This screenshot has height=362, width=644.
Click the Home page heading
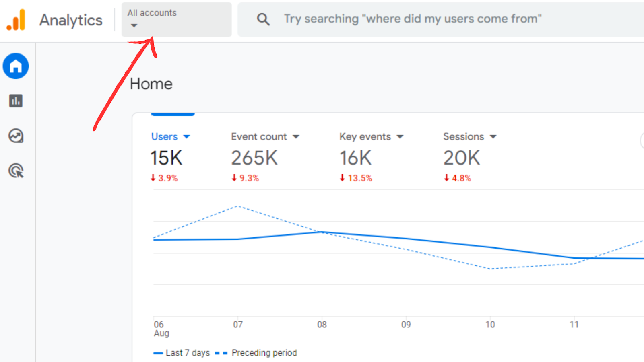pyautogui.click(x=151, y=84)
